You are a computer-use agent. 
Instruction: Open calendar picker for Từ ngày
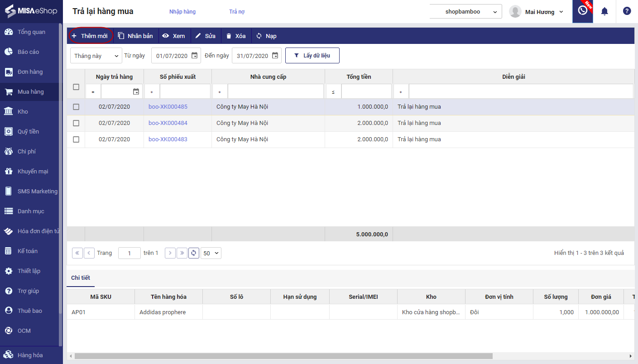194,56
